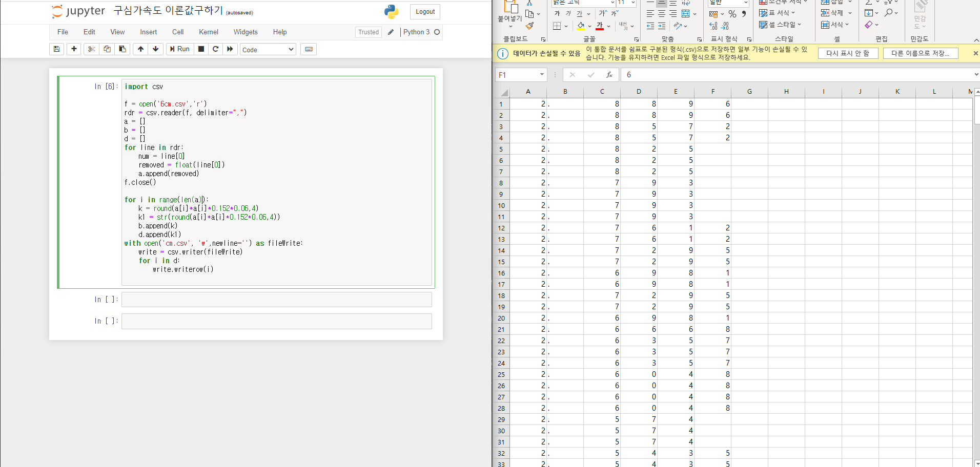Click the Jupyter logo link
The height and width of the screenshot is (467, 980).
(x=78, y=11)
